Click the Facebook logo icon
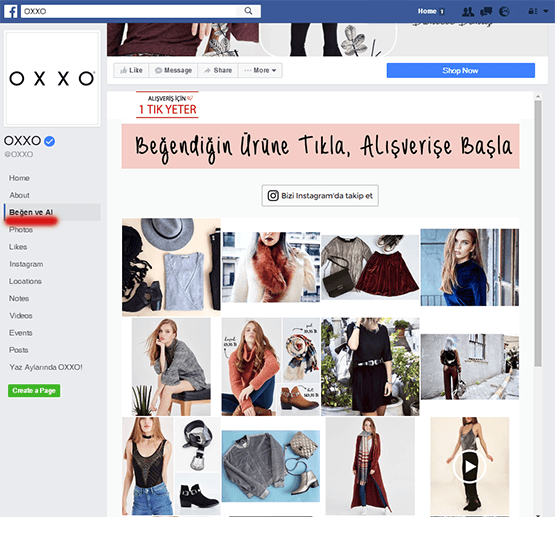The image size is (555, 555). 11,11
